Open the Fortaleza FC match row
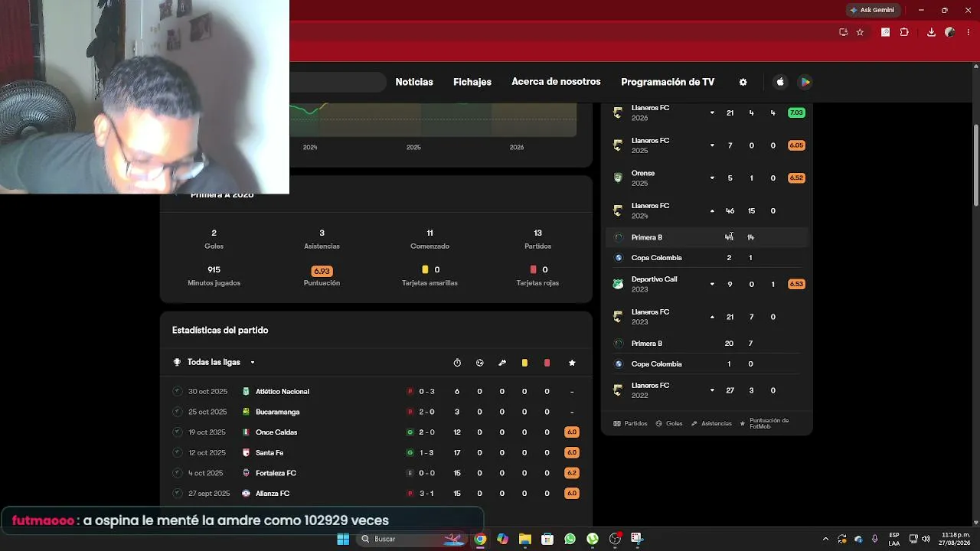Image resolution: width=980 pixels, height=551 pixels. pos(376,473)
